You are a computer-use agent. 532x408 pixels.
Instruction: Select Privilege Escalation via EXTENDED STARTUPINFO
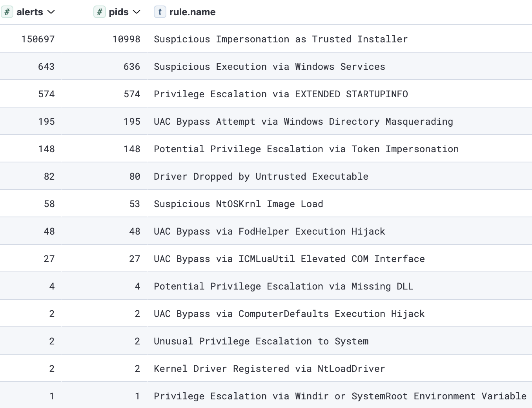[x=281, y=94]
